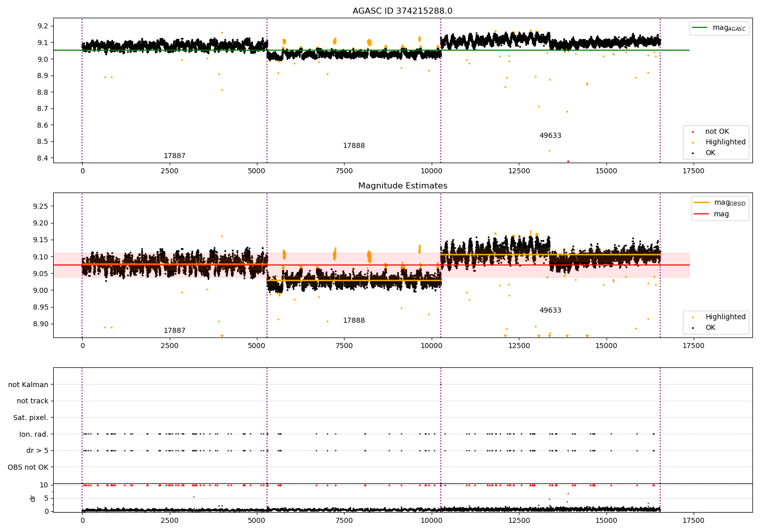760x532 pixels.
Task: Click "Highlighted" legend entry in the top plot
Action: point(726,142)
